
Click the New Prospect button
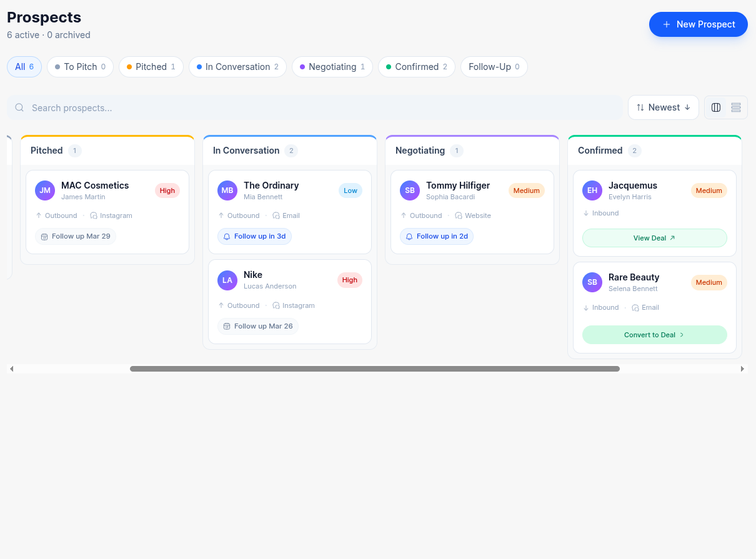(x=698, y=24)
